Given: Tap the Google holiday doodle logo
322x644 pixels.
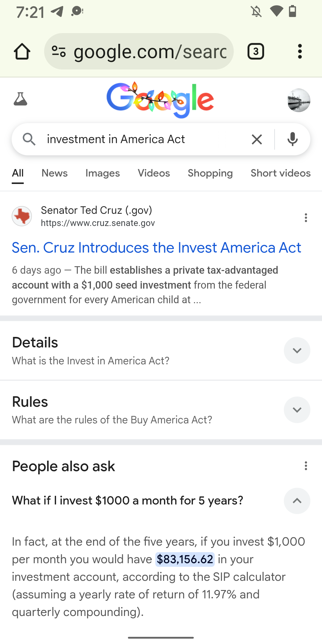Looking at the screenshot, I should pos(160,100).
